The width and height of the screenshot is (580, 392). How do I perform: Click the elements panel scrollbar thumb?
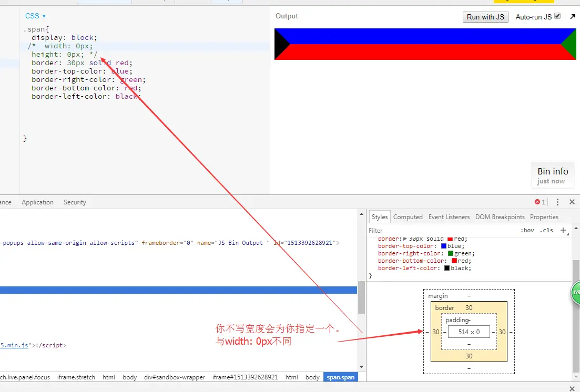[x=361, y=297]
